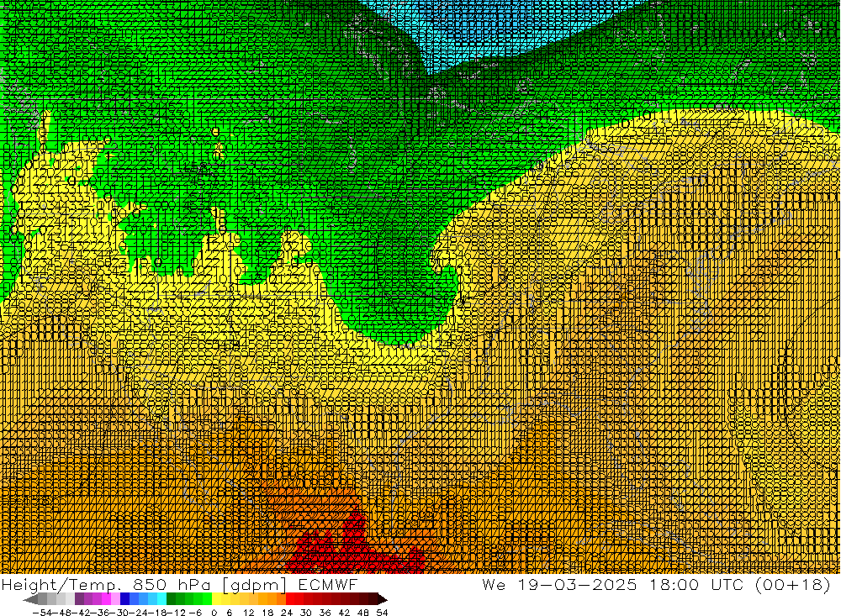
Task: Select the dark blue swatch near -30
Action: tap(125, 599)
